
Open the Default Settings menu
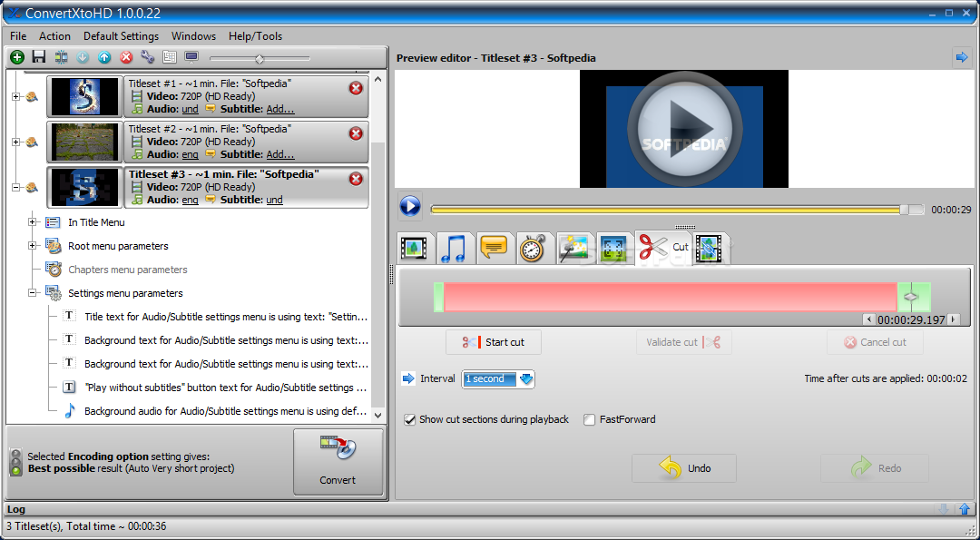122,36
